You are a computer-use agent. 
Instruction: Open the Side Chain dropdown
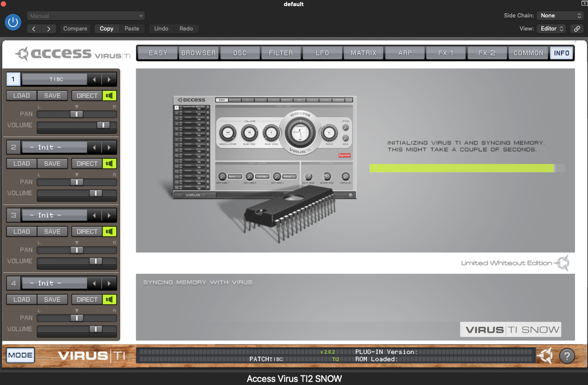pyautogui.click(x=560, y=16)
